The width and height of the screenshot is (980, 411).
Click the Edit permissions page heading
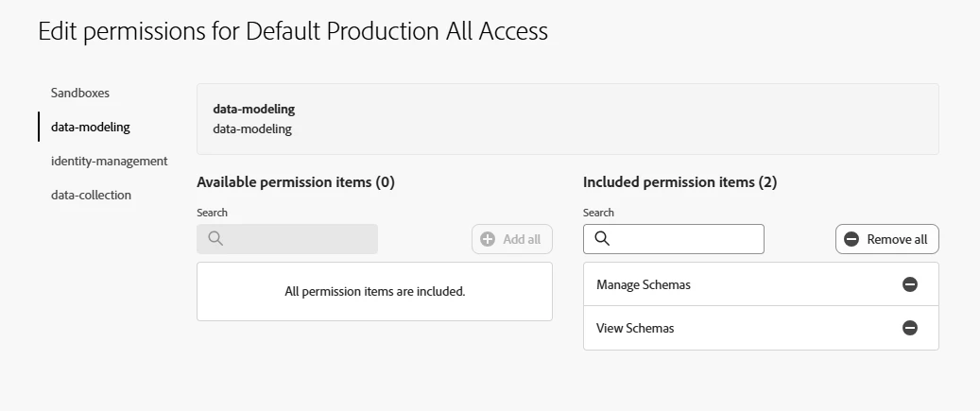tap(293, 31)
